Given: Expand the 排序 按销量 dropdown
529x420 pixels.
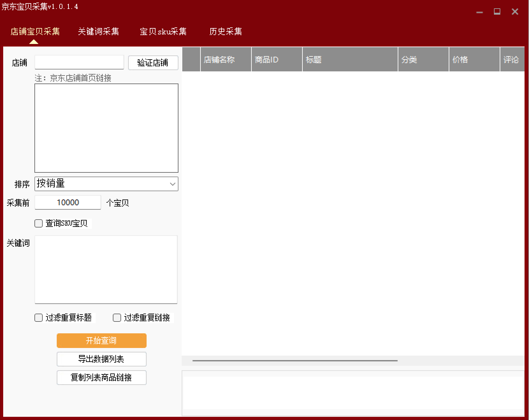Looking at the screenshot, I should pyautogui.click(x=106, y=184).
